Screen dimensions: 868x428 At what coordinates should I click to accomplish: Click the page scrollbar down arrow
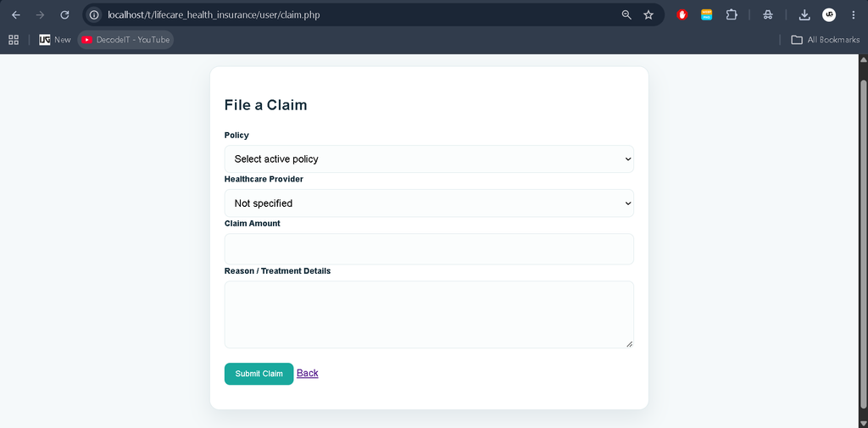(x=863, y=423)
